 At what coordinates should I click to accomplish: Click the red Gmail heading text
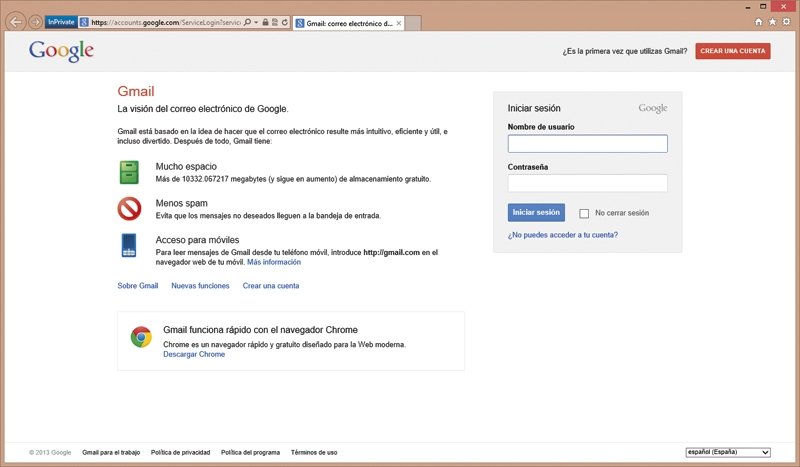coord(136,91)
